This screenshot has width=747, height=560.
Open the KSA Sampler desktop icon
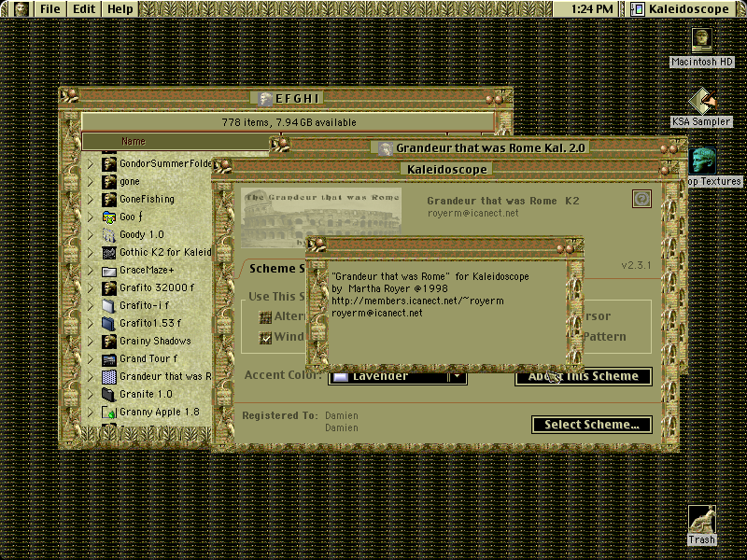702,101
